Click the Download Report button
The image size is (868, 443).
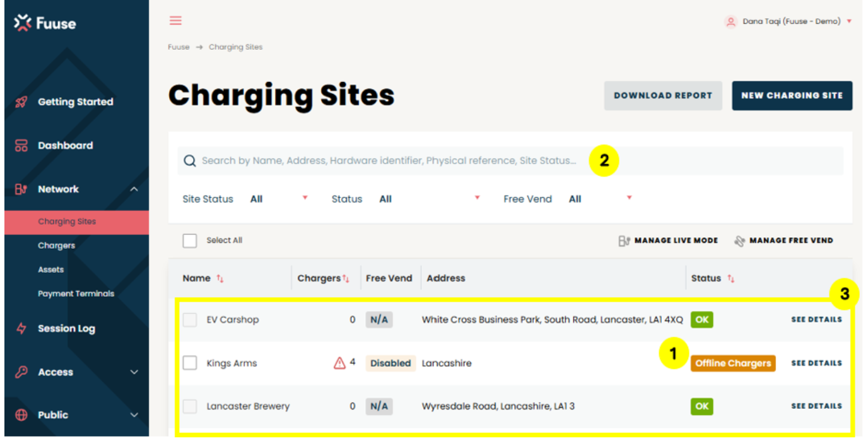(663, 96)
